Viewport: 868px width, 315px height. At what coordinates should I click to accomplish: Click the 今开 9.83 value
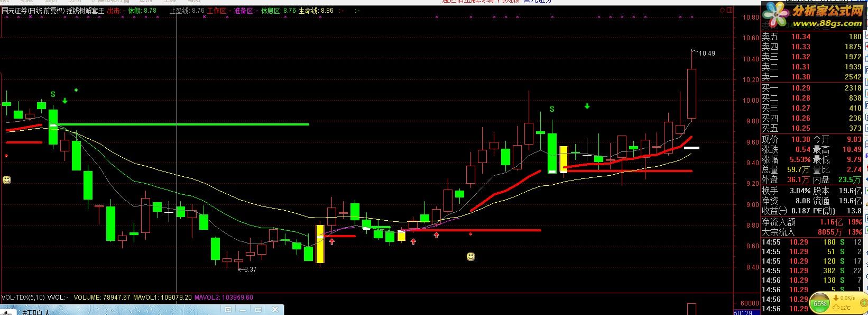click(x=854, y=139)
